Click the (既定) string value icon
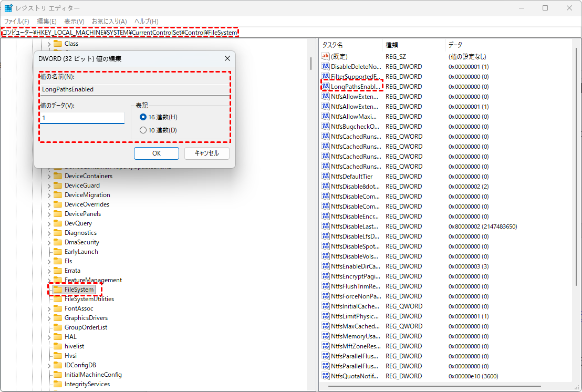Viewport: 582px width, 392px height. pyautogui.click(x=326, y=56)
